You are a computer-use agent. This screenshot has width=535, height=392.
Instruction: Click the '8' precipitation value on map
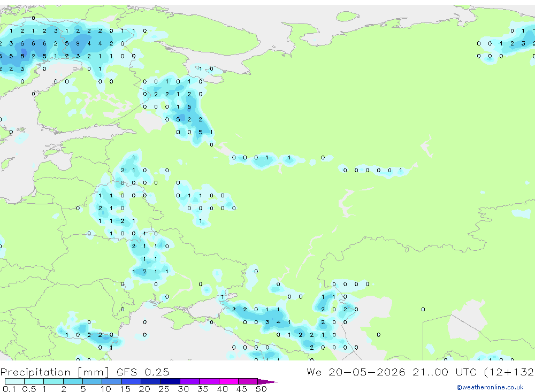(x=22, y=56)
